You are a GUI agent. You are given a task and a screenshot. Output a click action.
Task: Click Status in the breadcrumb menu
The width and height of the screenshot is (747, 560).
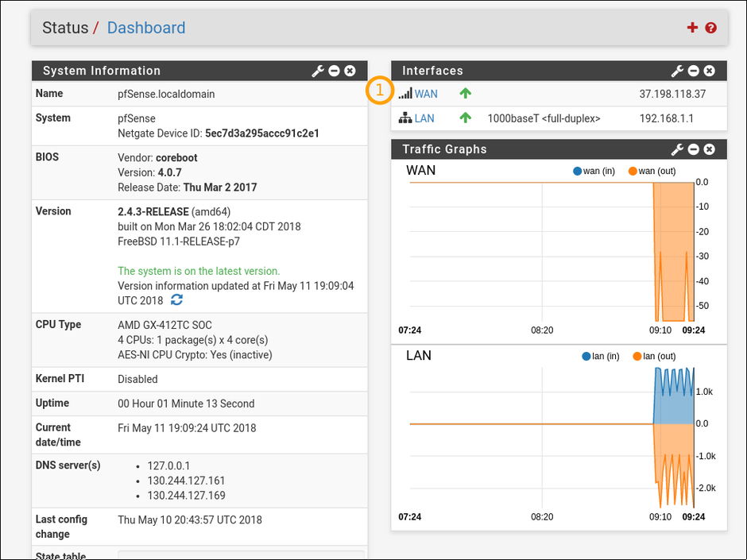65,27
